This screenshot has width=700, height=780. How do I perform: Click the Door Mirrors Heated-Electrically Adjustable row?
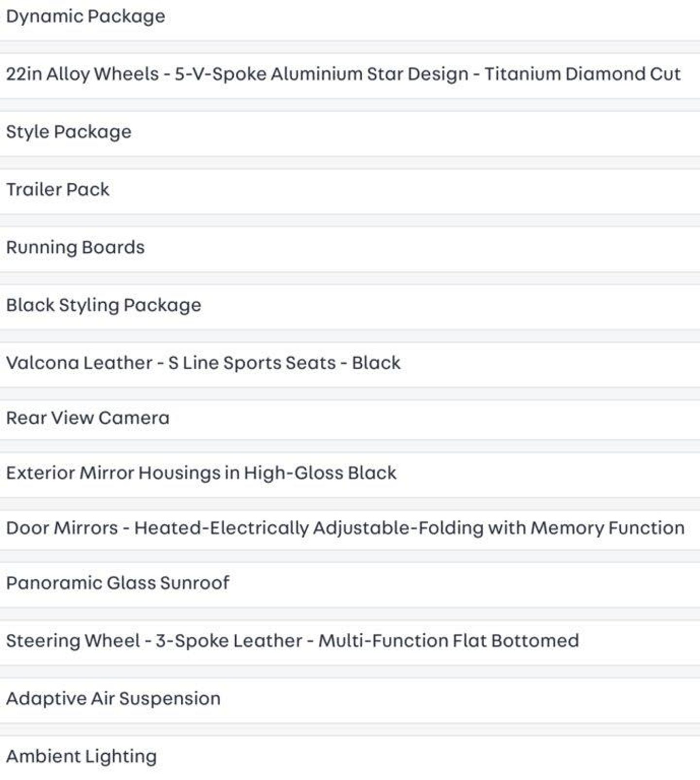(345, 528)
